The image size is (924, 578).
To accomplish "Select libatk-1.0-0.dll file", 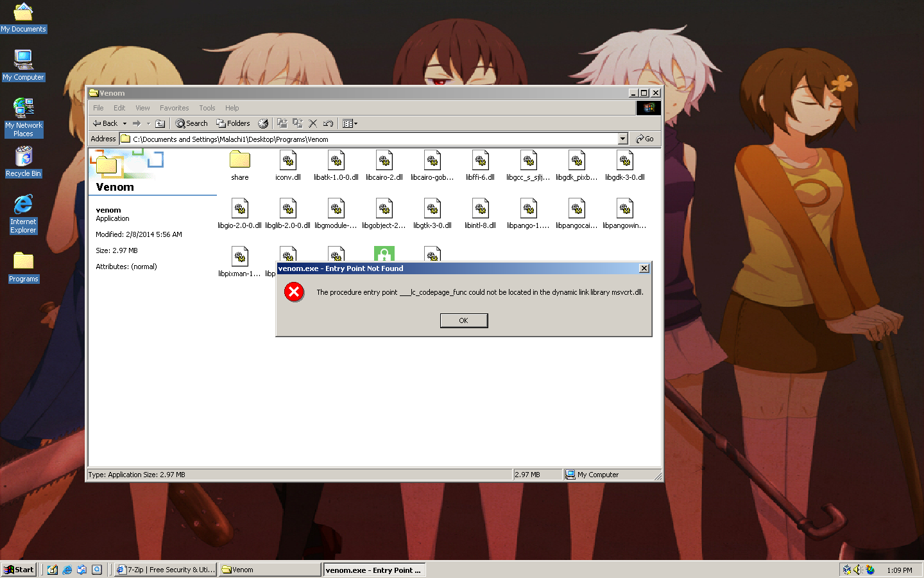I will (x=336, y=166).
